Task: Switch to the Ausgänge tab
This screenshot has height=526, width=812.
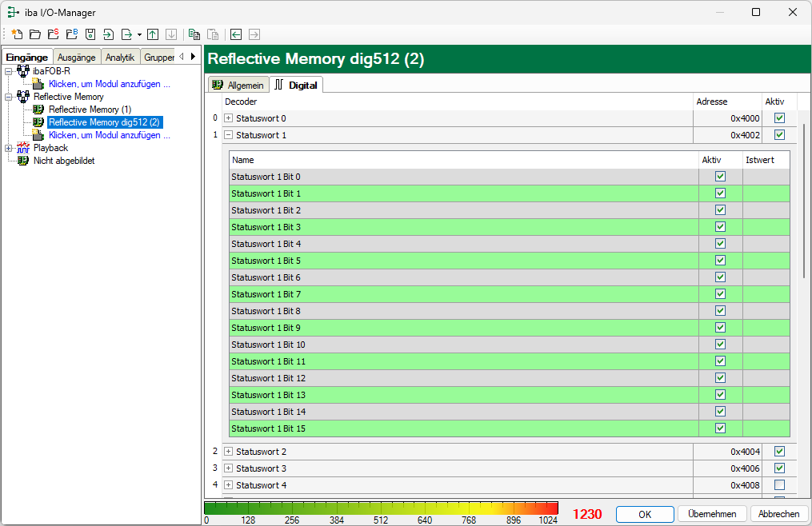Action: [x=77, y=57]
